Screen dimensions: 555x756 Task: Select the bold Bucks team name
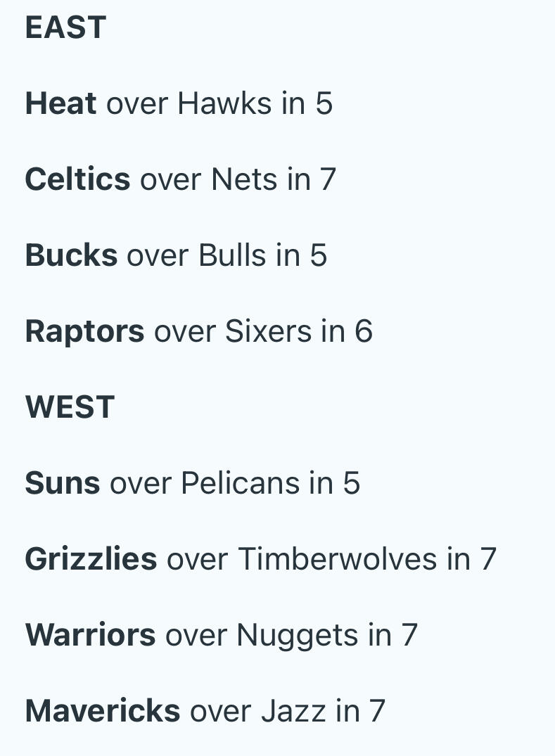point(71,255)
